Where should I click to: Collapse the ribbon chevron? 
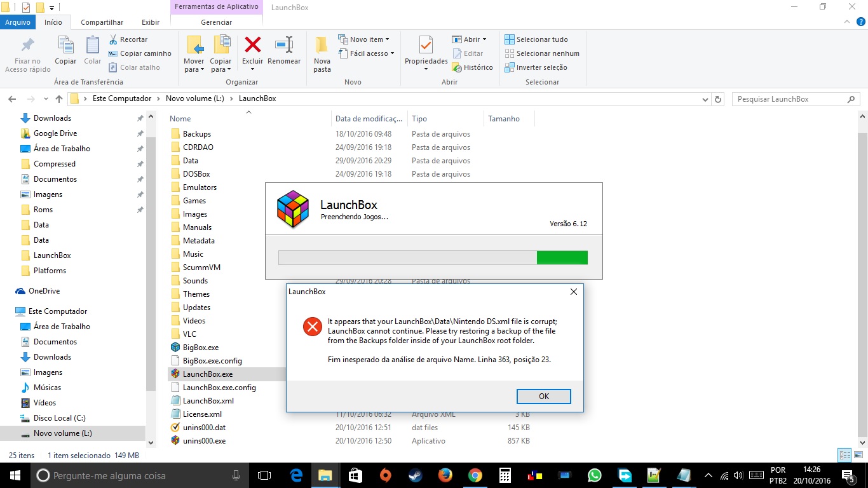[x=846, y=22]
